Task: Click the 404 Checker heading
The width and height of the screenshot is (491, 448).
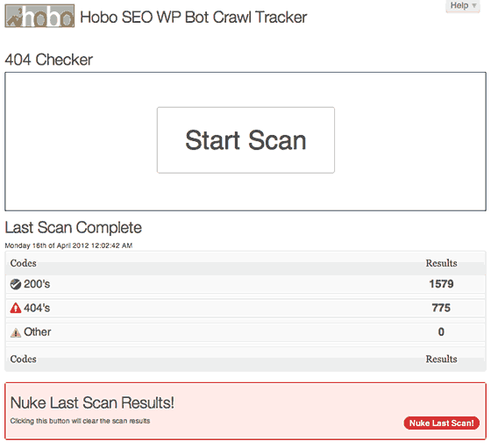Action: point(49,60)
